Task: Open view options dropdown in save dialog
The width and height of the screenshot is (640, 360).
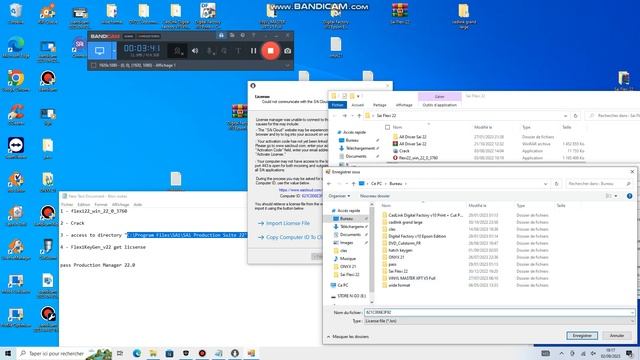Action: point(616,196)
